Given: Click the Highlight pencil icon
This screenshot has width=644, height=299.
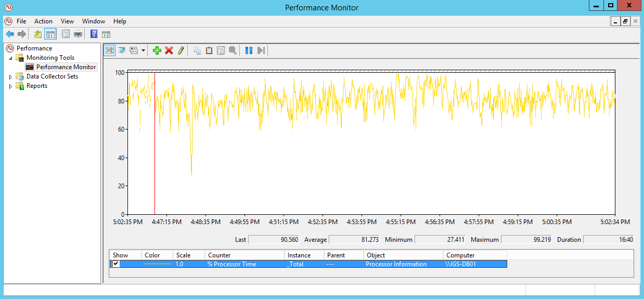Looking at the screenshot, I should point(181,50).
